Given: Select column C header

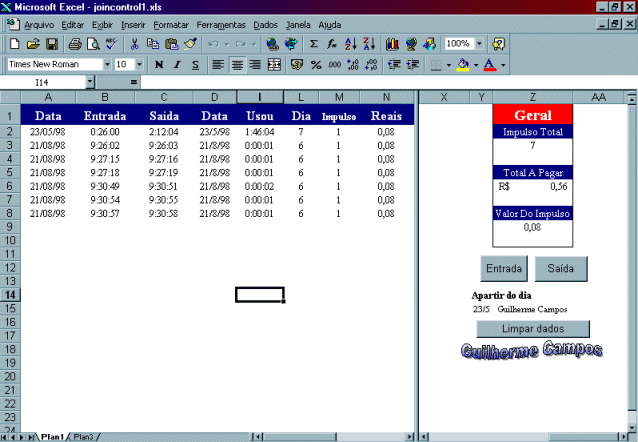Looking at the screenshot, I should pyautogui.click(x=164, y=97).
